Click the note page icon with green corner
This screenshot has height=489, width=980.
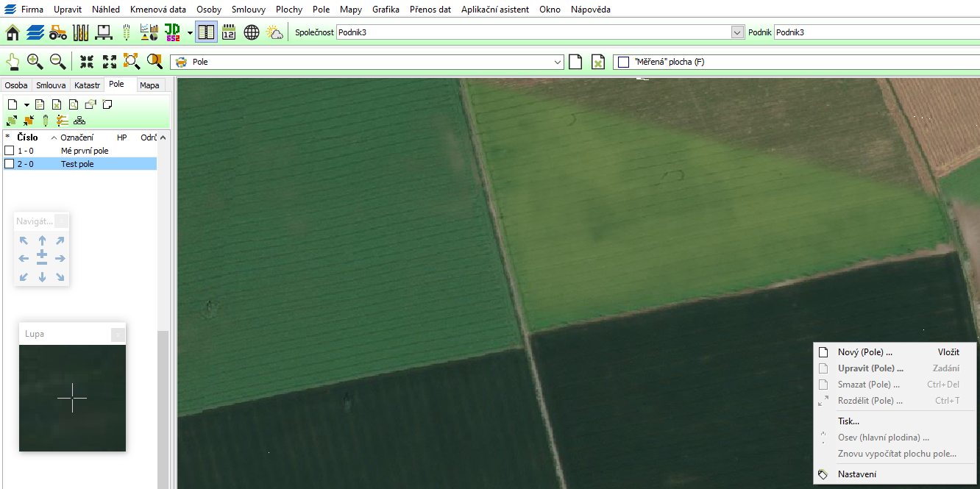pos(107,104)
